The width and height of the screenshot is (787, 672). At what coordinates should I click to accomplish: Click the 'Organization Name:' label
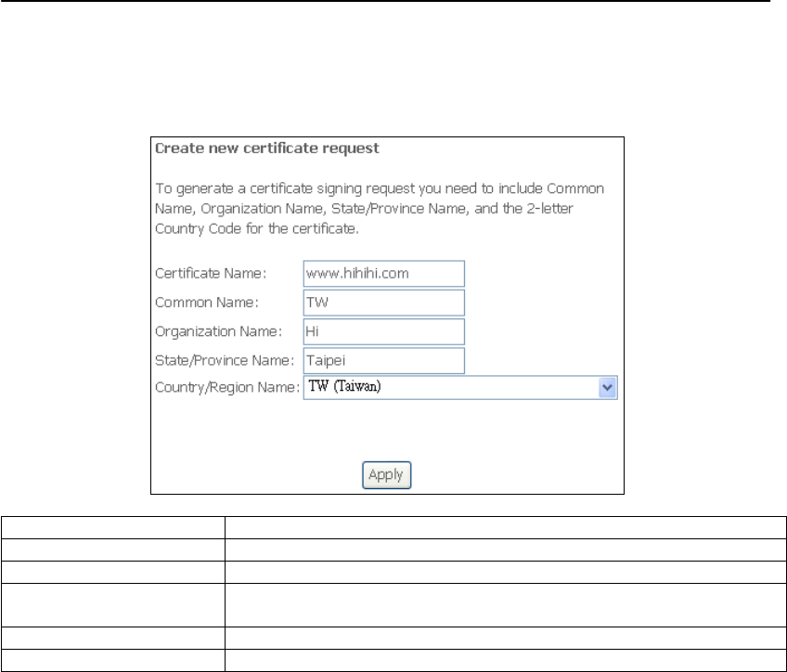pos(218,331)
